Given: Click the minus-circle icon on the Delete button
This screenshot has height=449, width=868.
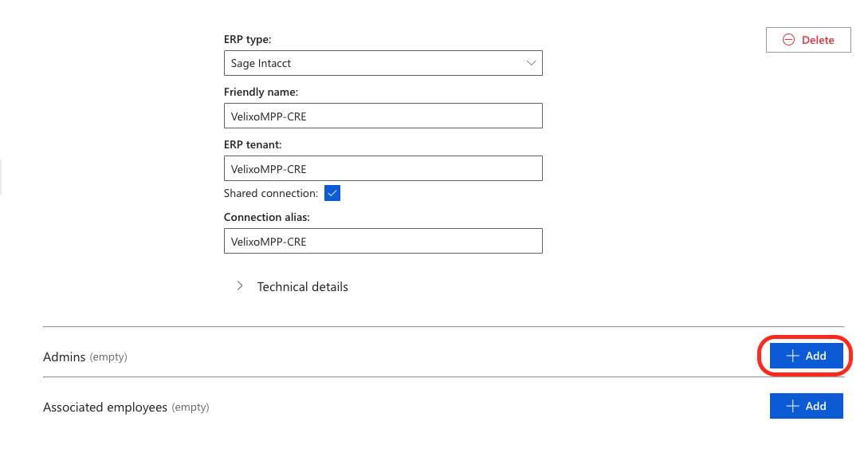Looking at the screenshot, I should pyautogui.click(x=788, y=40).
